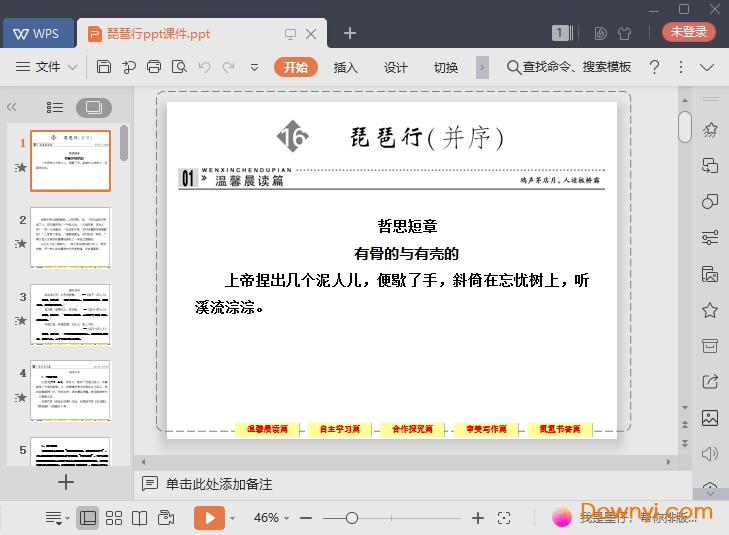Screen dimensions: 729x535
Task: Collapse the slide panel double-chevron
Action: pos(12,107)
